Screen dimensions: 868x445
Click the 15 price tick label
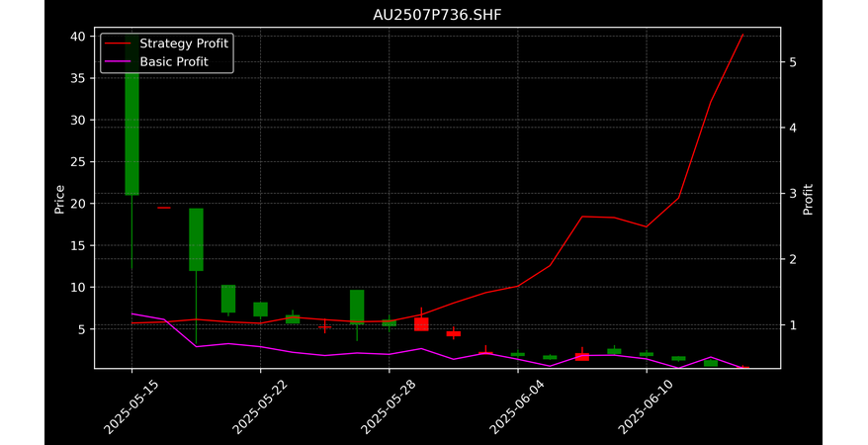(78, 246)
